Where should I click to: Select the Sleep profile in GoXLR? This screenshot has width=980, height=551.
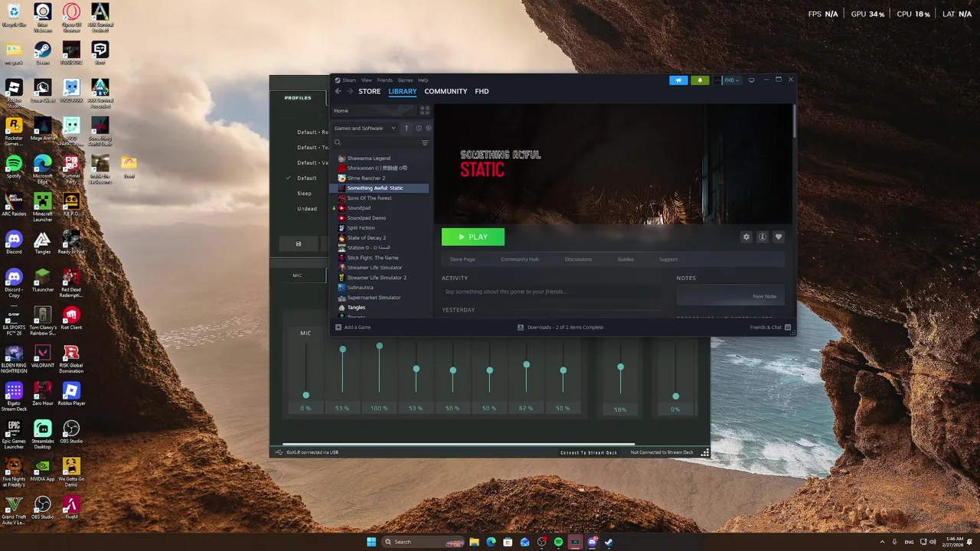[305, 193]
